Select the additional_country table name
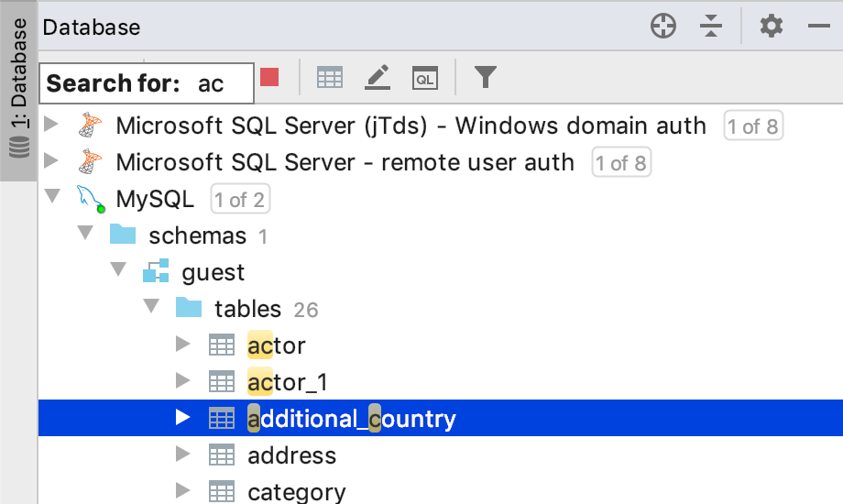843x504 pixels. click(x=352, y=419)
